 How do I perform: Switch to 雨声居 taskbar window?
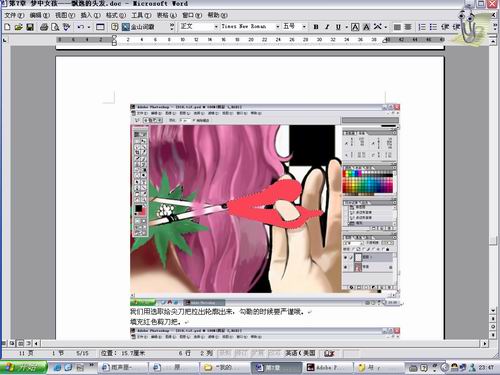tap(123, 367)
